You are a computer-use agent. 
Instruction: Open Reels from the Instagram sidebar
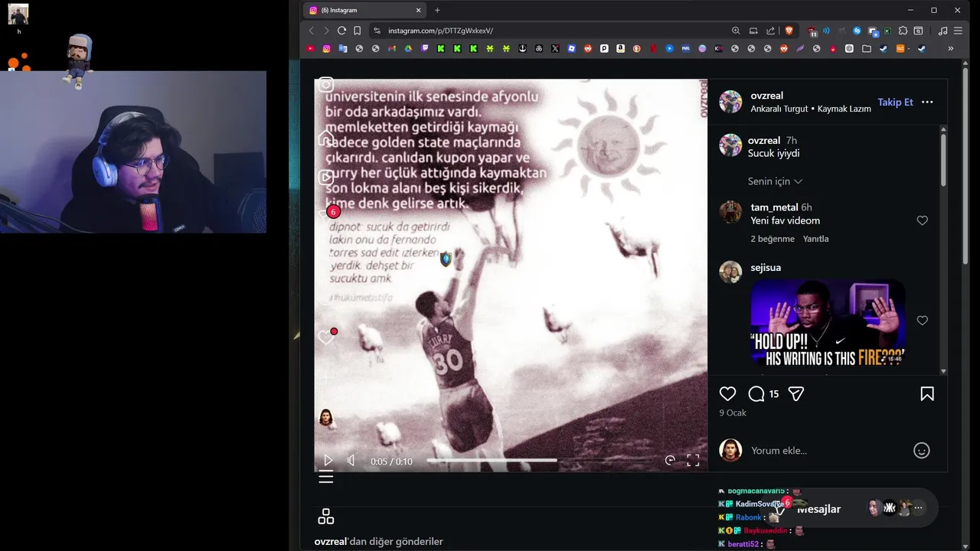coord(325,178)
